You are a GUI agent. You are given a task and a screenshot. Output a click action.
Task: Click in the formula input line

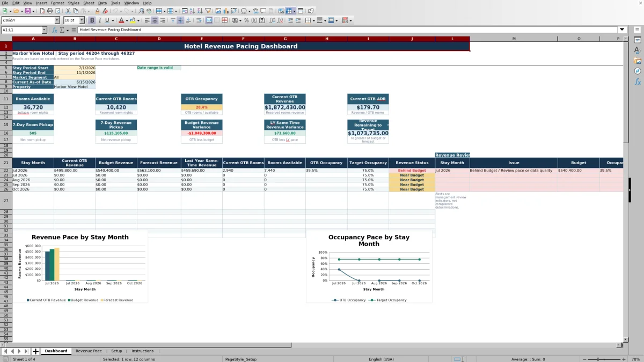point(348,30)
